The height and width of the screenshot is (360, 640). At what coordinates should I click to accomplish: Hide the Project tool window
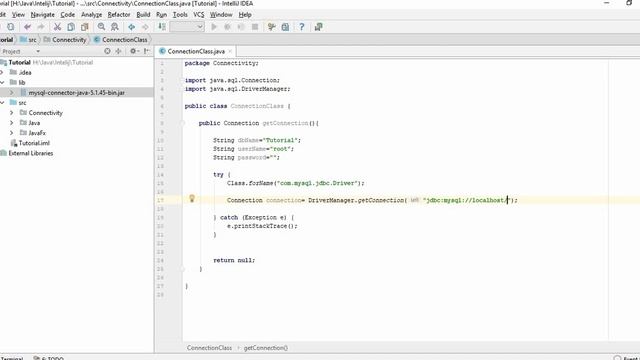coord(147,51)
